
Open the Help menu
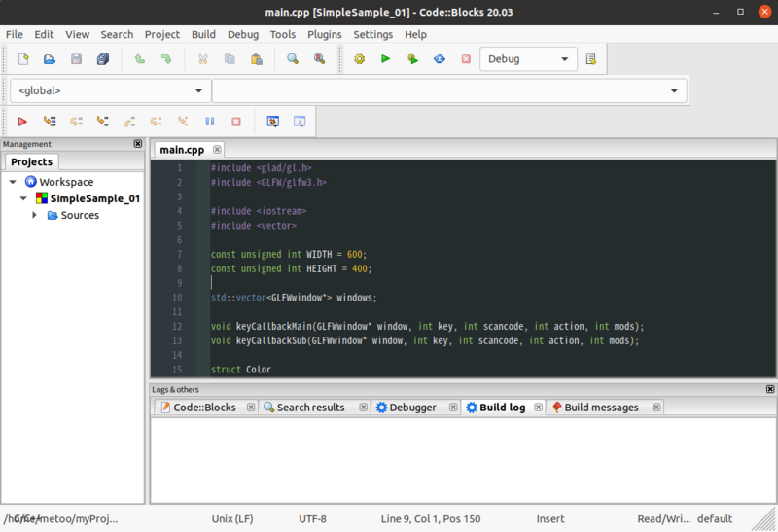[x=416, y=34]
